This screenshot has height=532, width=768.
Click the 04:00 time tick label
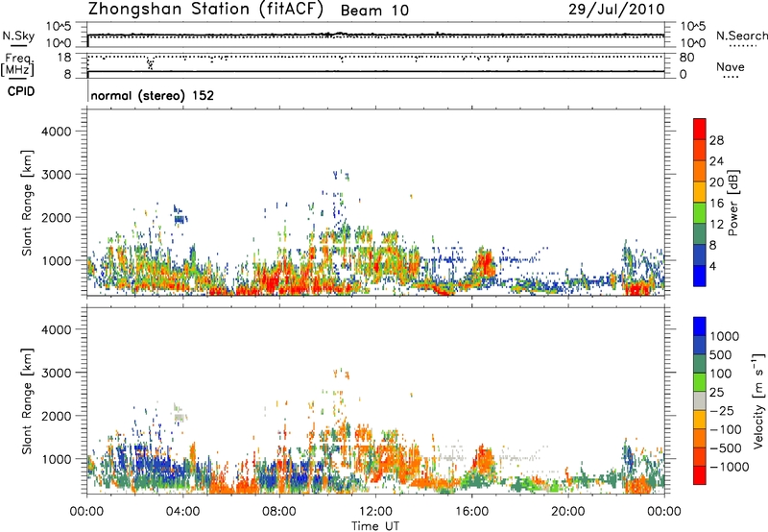(182, 512)
